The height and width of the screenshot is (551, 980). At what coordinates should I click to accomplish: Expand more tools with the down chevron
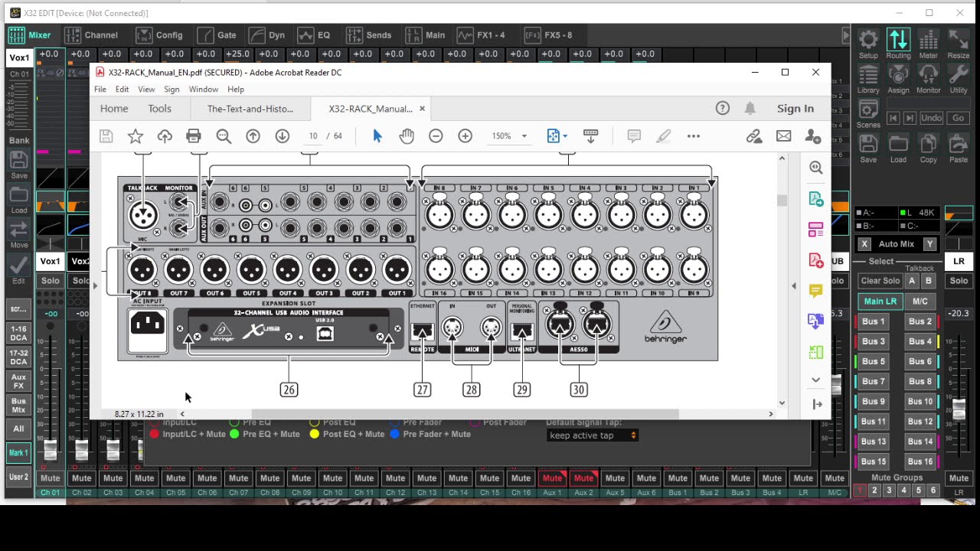tap(815, 380)
